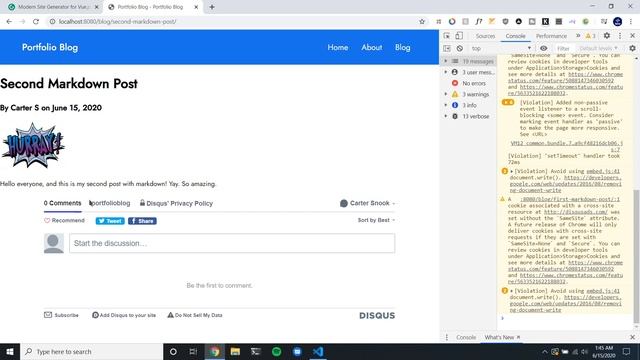Switch to the Sources tab
The width and height of the screenshot is (640, 360).
(x=485, y=36)
